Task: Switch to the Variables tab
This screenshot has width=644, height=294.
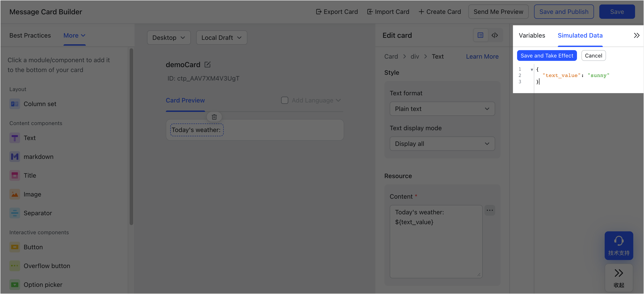Action: pos(532,36)
